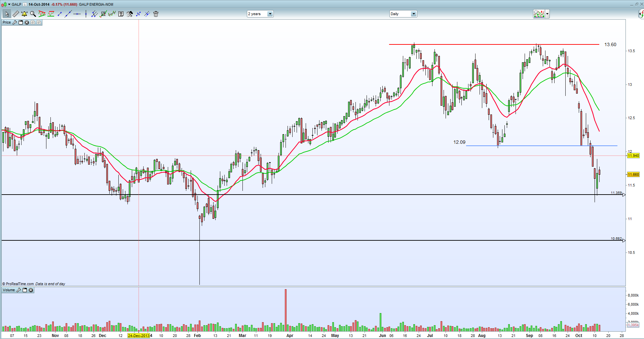Click the largest red volume spike bar
644x339 pixels.
tap(286, 310)
